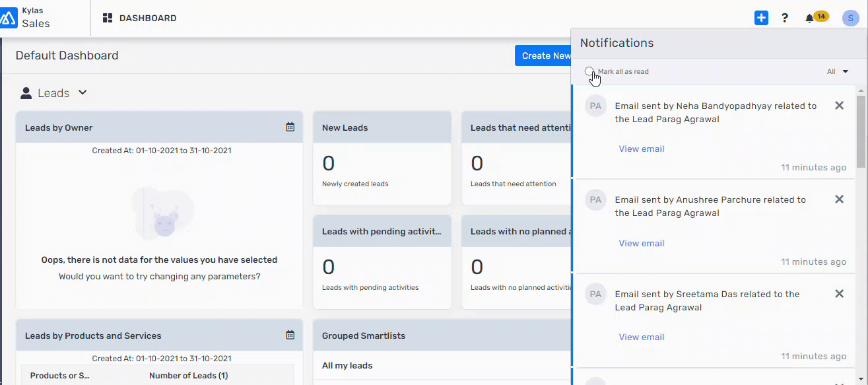Click PA avatar on Anushree Parchure notification
The height and width of the screenshot is (385, 868).
click(x=596, y=199)
